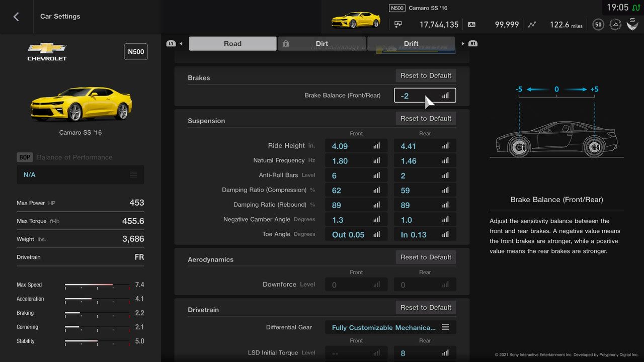The width and height of the screenshot is (644, 362).
Task: Change front Anti-Roll Bars level 6
Action: (356, 175)
